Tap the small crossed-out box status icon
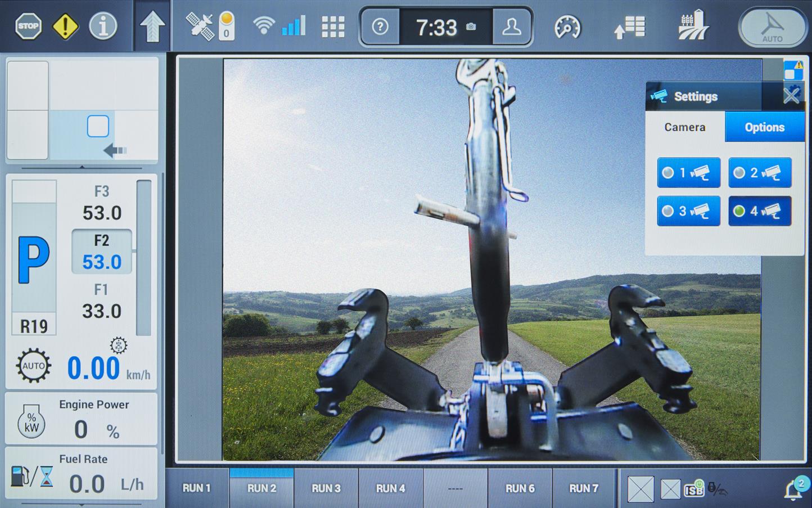This screenshot has height=508, width=812. [x=670, y=489]
